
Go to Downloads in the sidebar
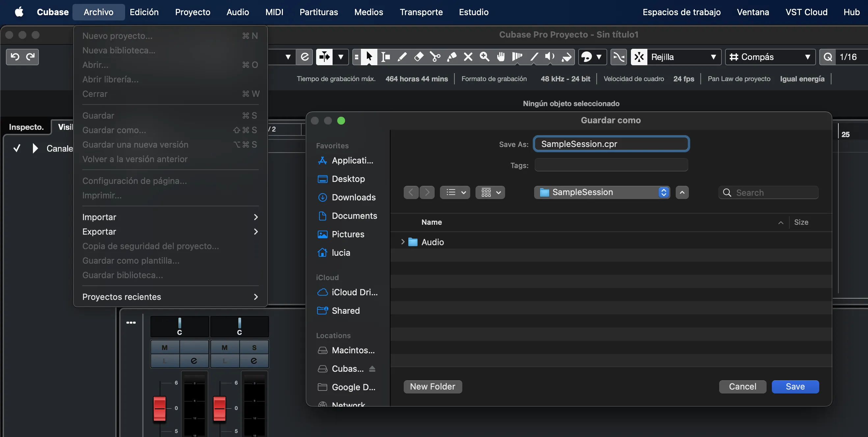tap(347, 197)
